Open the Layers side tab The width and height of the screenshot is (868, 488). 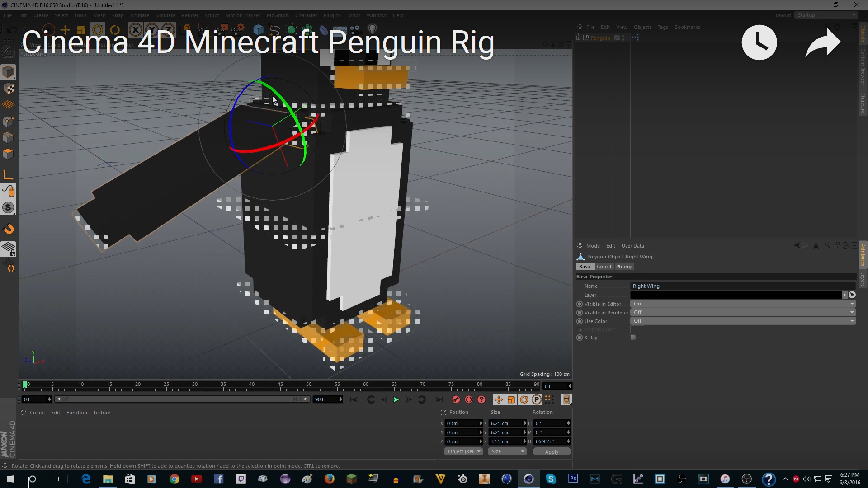863,279
